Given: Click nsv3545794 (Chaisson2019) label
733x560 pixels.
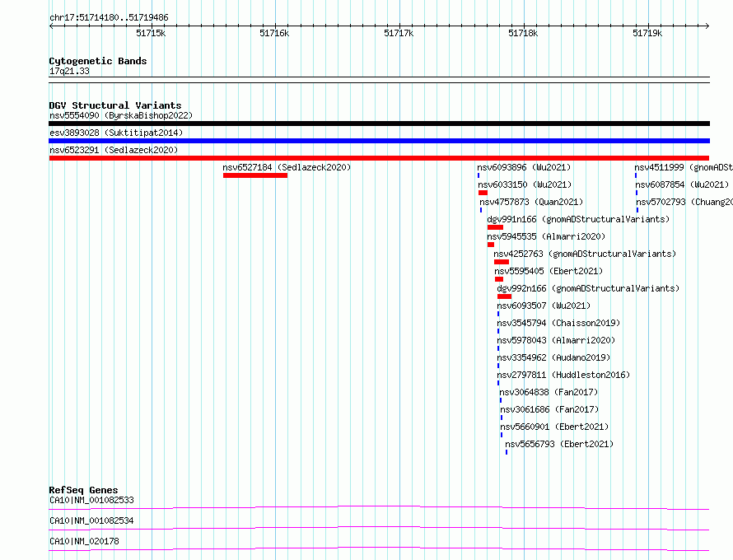Looking at the screenshot, I should (x=558, y=323).
